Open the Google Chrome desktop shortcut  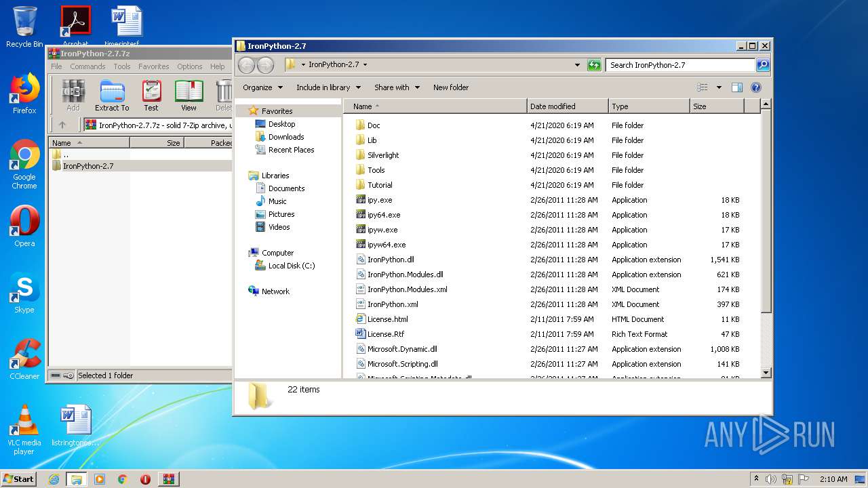click(24, 165)
